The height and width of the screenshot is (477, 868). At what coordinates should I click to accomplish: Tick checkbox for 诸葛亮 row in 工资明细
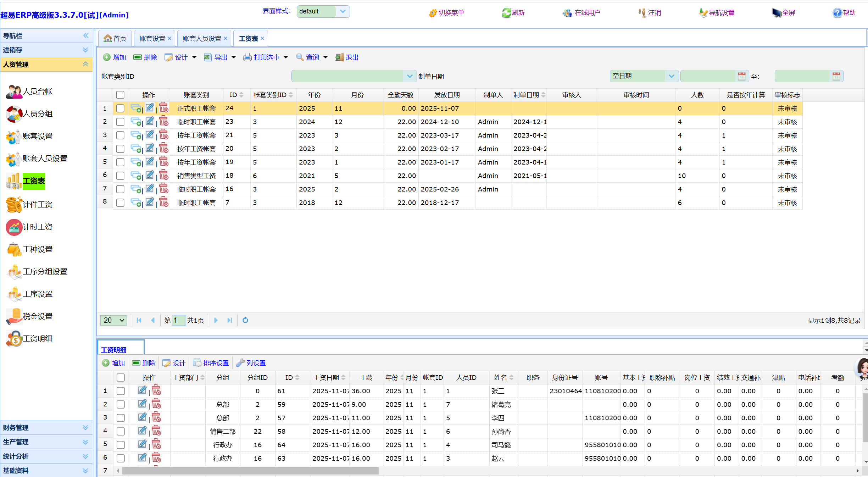click(121, 405)
